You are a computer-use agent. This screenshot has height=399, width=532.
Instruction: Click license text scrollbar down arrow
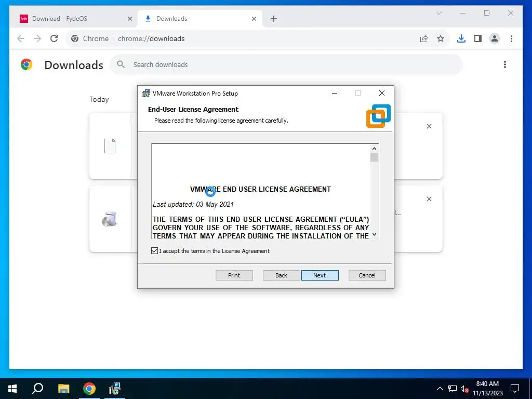click(374, 234)
